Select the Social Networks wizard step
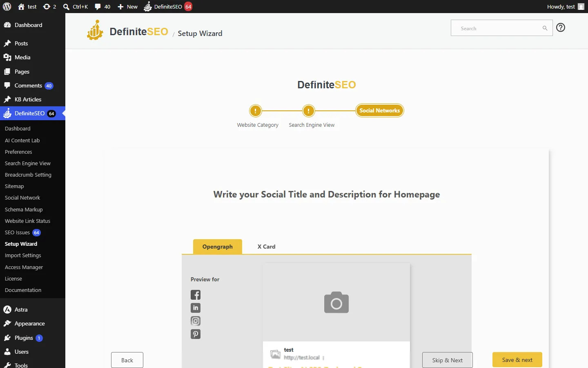This screenshot has width=588, height=368. coord(379,110)
